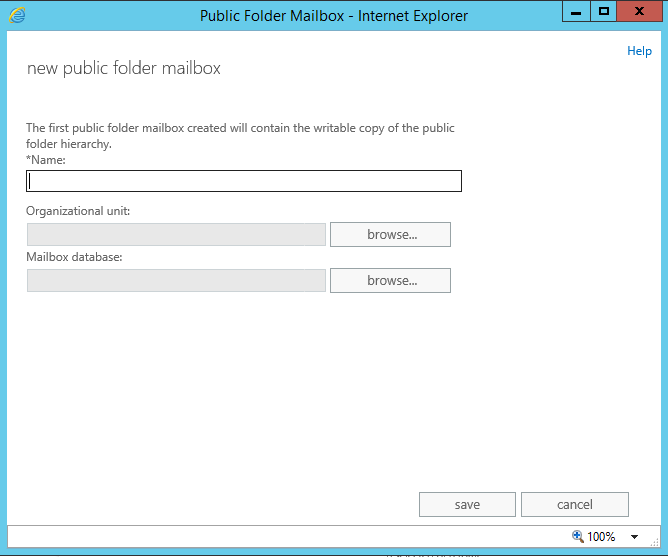668x557 pixels.
Task: Click the Mailbox database text box
Action: click(176, 280)
